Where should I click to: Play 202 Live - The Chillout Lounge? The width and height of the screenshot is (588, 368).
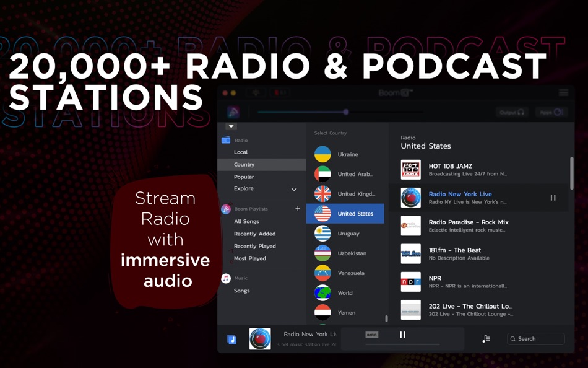pos(479,310)
